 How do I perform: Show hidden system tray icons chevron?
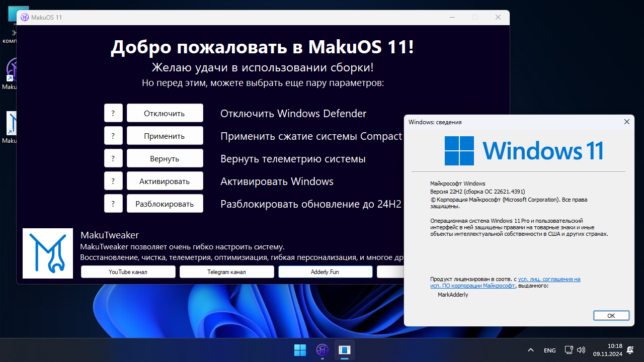tap(530, 350)
